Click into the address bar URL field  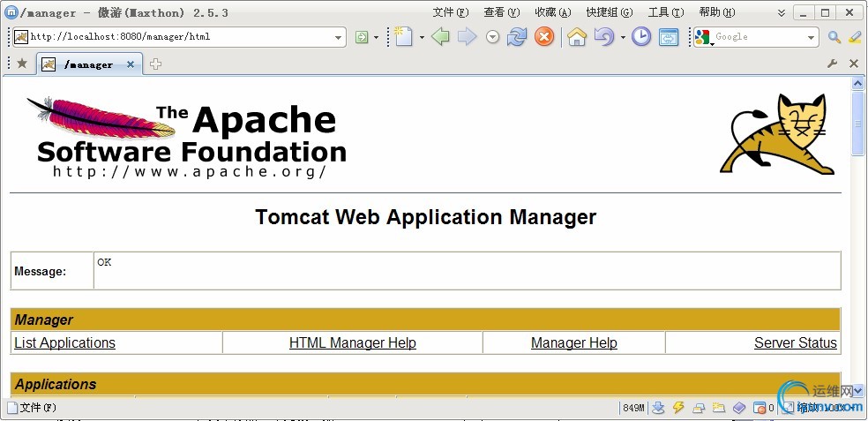pos(180,37)
